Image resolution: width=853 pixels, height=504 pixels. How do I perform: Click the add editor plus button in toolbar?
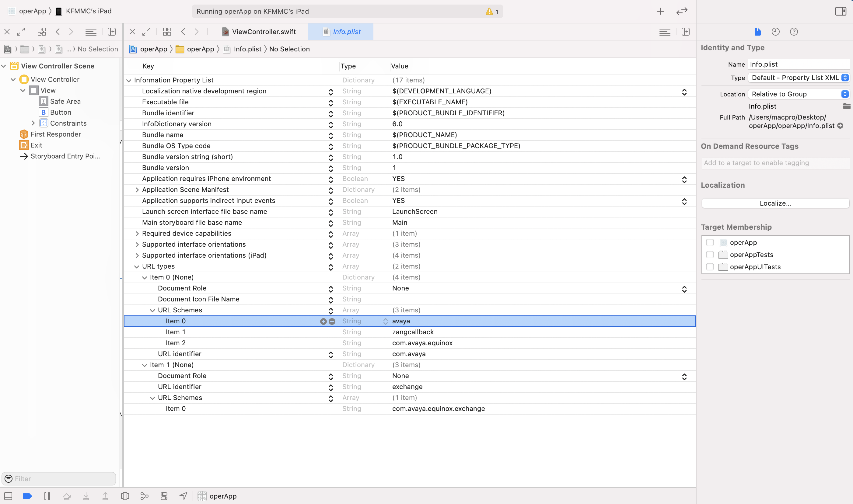660,11
